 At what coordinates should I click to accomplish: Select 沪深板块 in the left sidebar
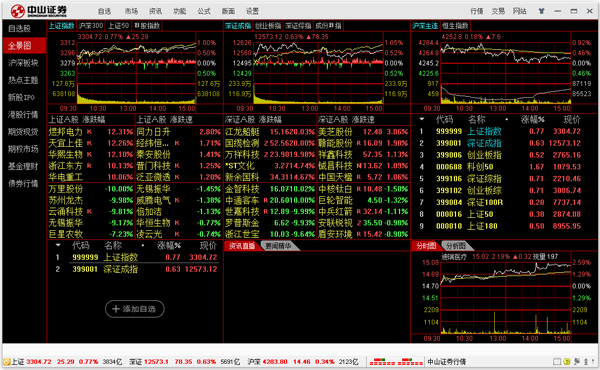pyautogui.click(x=23, y=63)
